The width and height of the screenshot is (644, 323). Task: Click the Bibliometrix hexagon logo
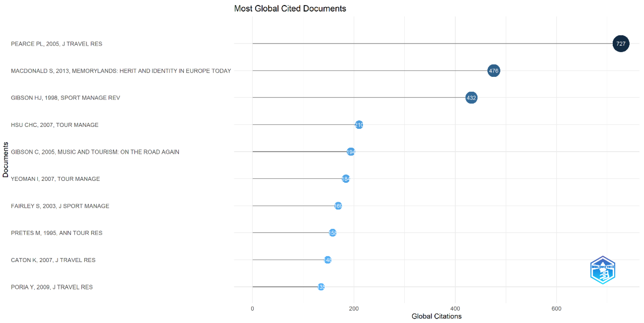click(x=603, y=270)
